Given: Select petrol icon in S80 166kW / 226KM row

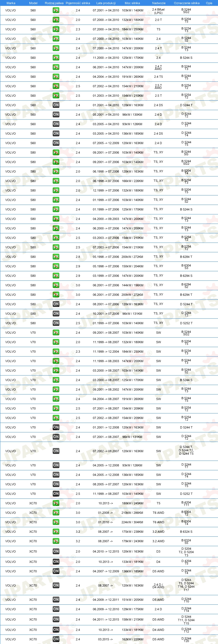Looking at the screenshot, I should click(x=56, y=181).
